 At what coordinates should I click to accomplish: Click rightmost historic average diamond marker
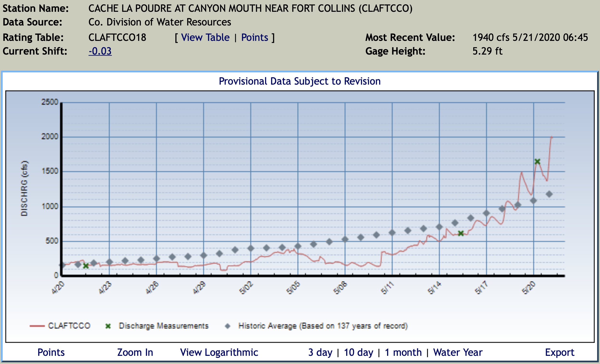pyautogui.click(x=549, y=194)
